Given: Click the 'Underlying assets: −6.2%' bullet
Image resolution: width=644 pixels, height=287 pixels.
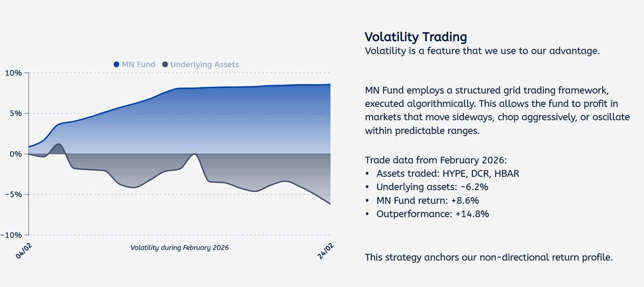Looking at the screenshot, I should tap(432, 187).
